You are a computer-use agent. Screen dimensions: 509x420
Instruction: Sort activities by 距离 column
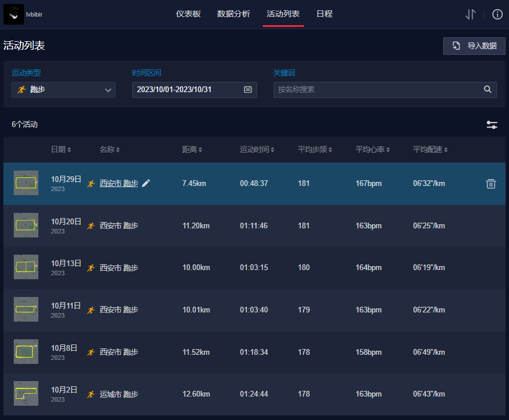(x=192, y=150)
